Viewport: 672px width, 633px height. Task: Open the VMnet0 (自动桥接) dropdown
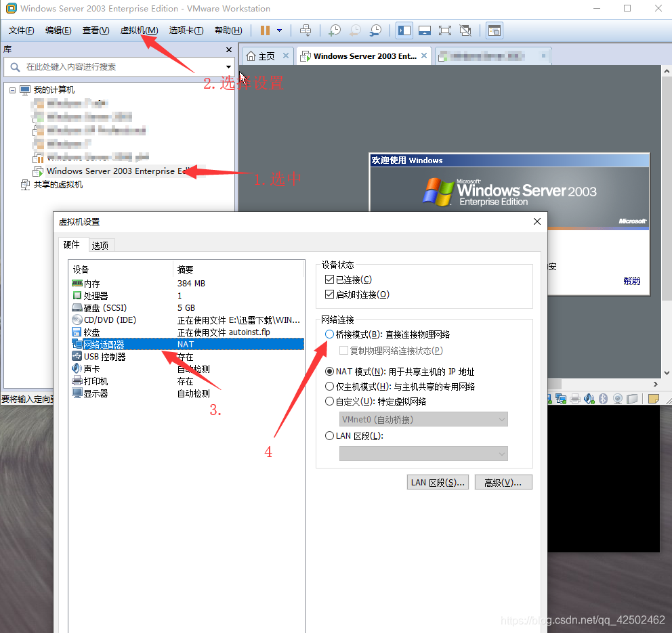pos(423,419)
